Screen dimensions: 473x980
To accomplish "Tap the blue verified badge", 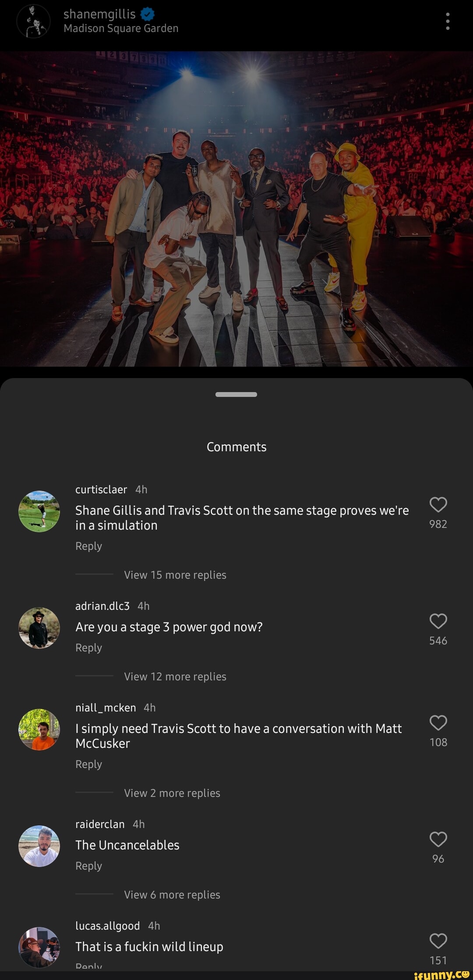I will [x=148, y=14].
